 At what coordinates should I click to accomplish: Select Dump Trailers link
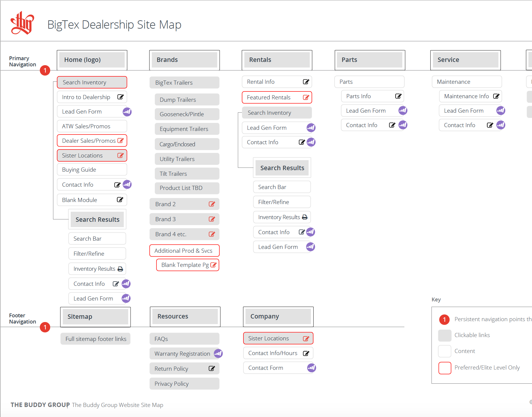click(x=187, y=100)
